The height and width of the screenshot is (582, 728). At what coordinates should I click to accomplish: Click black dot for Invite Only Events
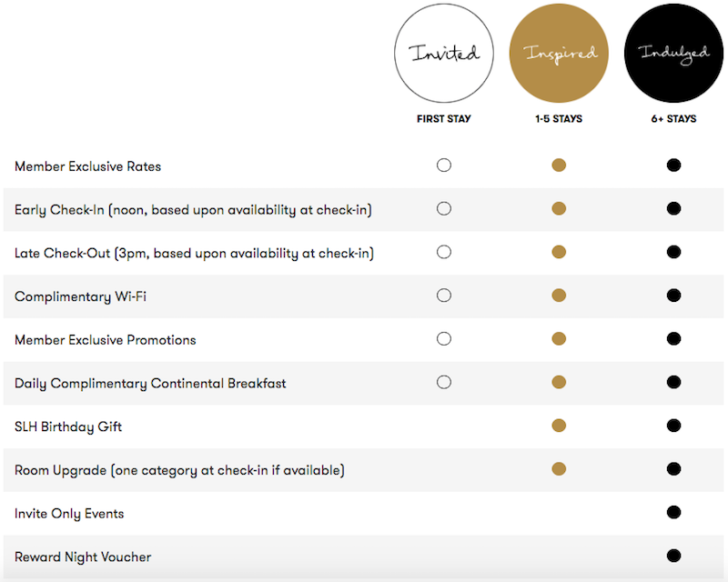click(673, 512)
